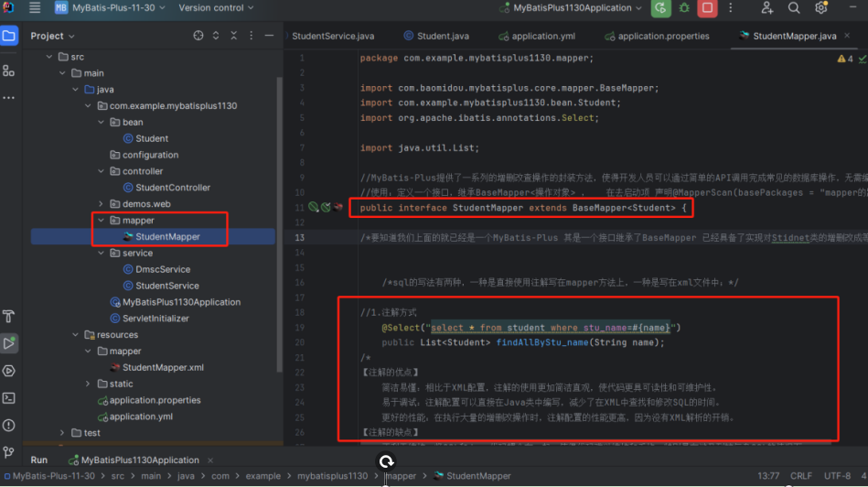
Task: Open the Problems tool window icon
Action: tap(9, 426)
